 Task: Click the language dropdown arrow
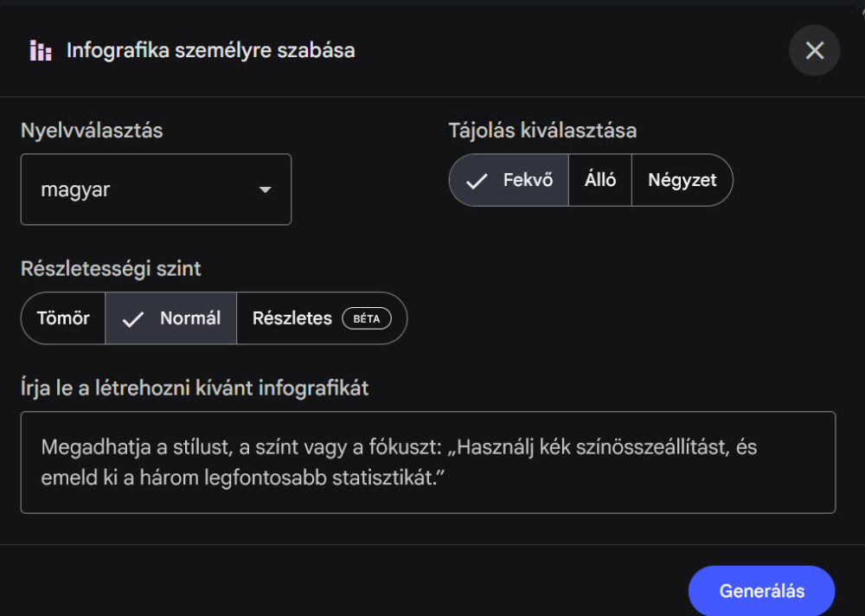pyautogui.click(x=266, y=189)
